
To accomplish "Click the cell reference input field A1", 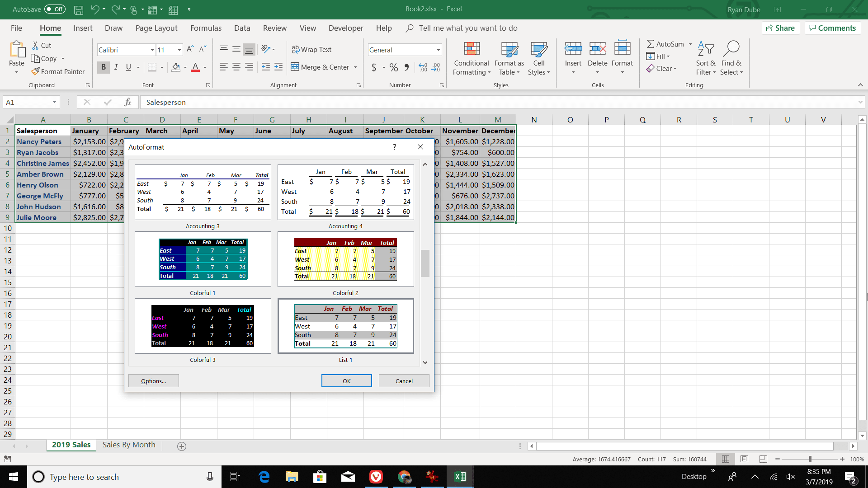I will (30, 102).
